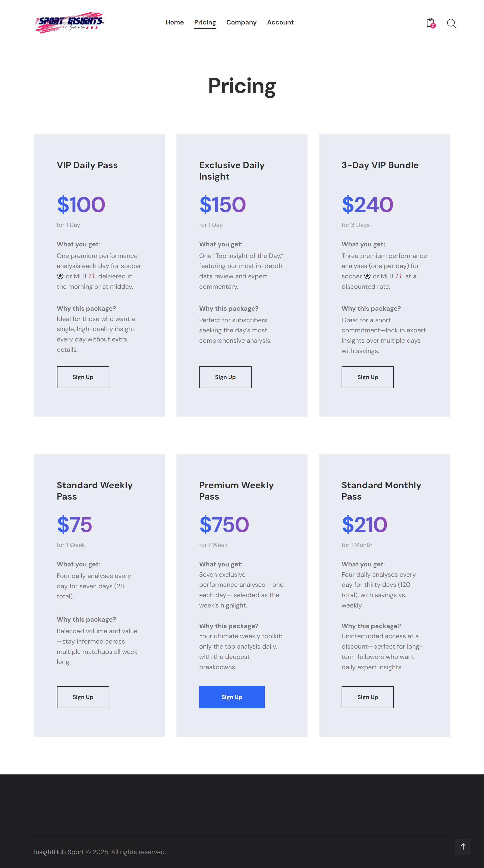Click blue Sign Up for Premium Weekly
This screenshot has height=868, width=484.
coord(232,697)
